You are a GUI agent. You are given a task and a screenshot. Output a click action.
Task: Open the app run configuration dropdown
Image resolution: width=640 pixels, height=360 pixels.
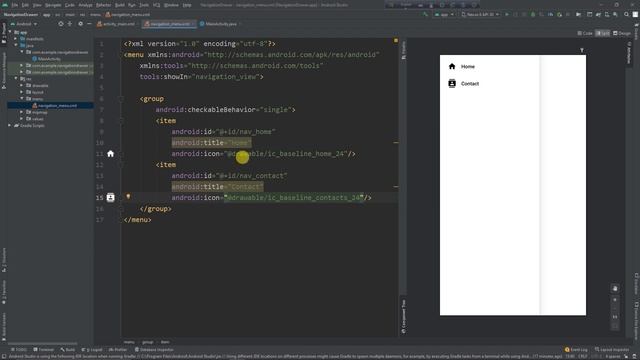(x=444, y=14)
